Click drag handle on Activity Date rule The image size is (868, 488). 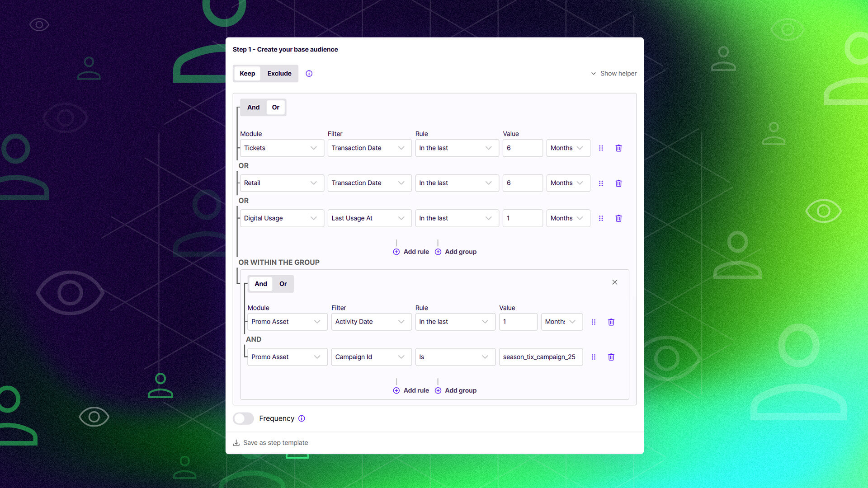tap(593, 322)
